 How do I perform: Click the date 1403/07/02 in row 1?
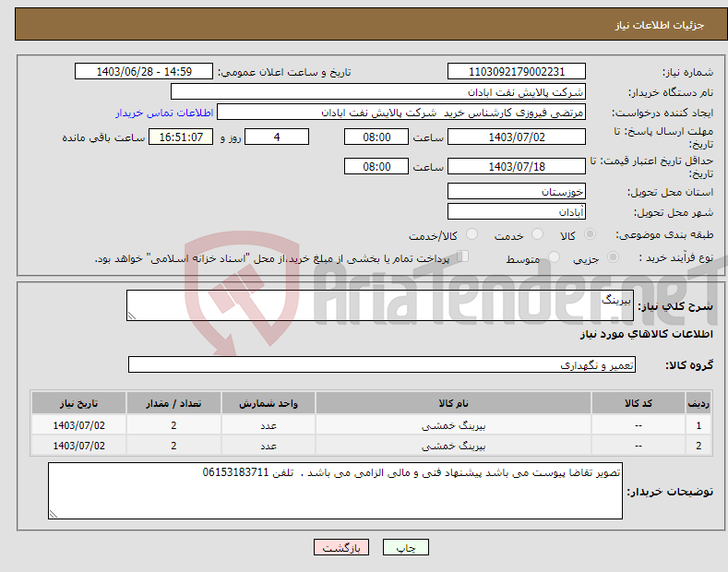coord(79,425)
